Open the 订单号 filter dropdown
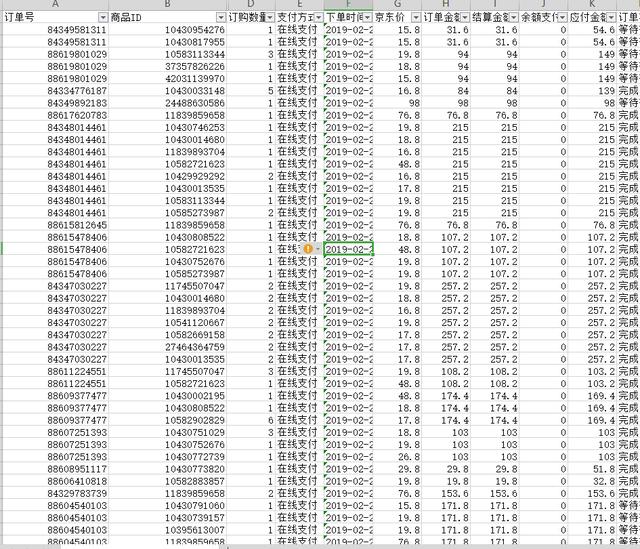 (x=103, y=18)
